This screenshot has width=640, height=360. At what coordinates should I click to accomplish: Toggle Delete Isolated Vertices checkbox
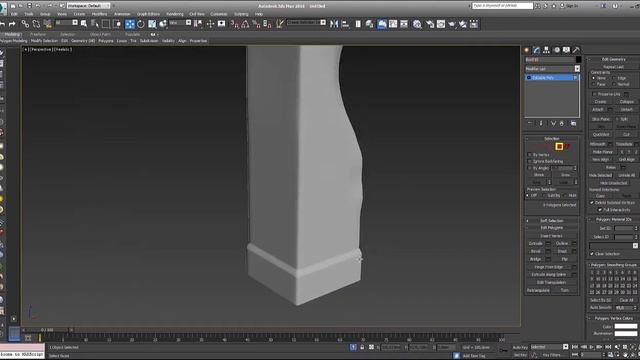click(x=592, y=202)
